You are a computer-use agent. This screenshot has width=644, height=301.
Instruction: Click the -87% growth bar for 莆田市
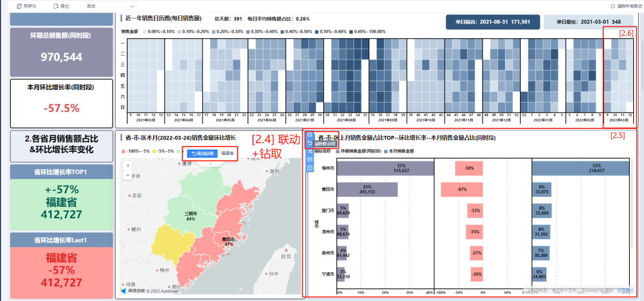(x=462, y=189)
